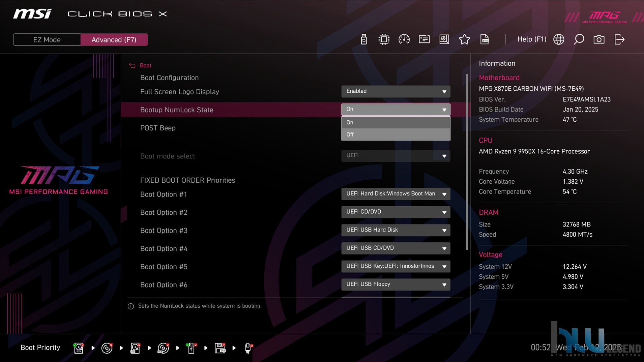Select USB CD/DVD icon in Boot Priority
644x362 pixels.
click(x=163, y=348)
